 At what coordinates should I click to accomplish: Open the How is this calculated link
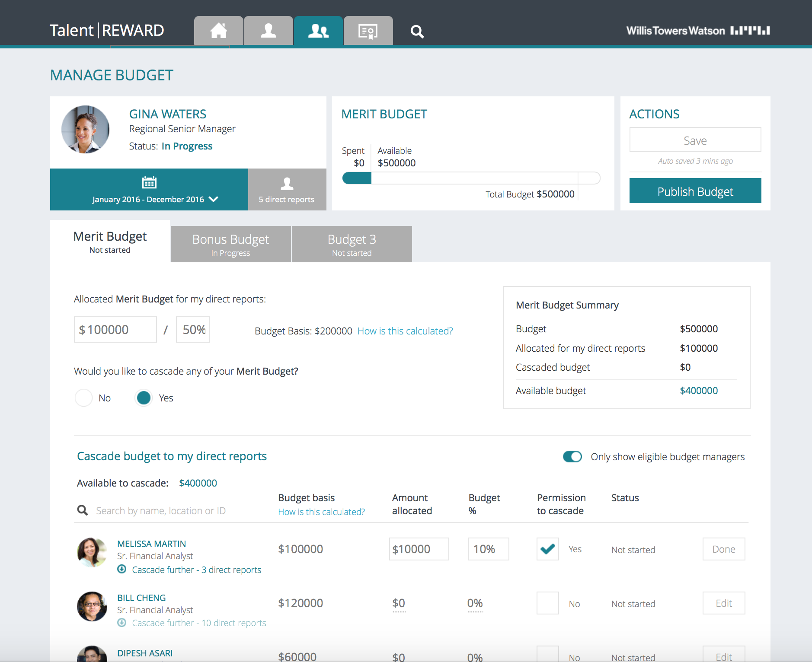point(405,331)
